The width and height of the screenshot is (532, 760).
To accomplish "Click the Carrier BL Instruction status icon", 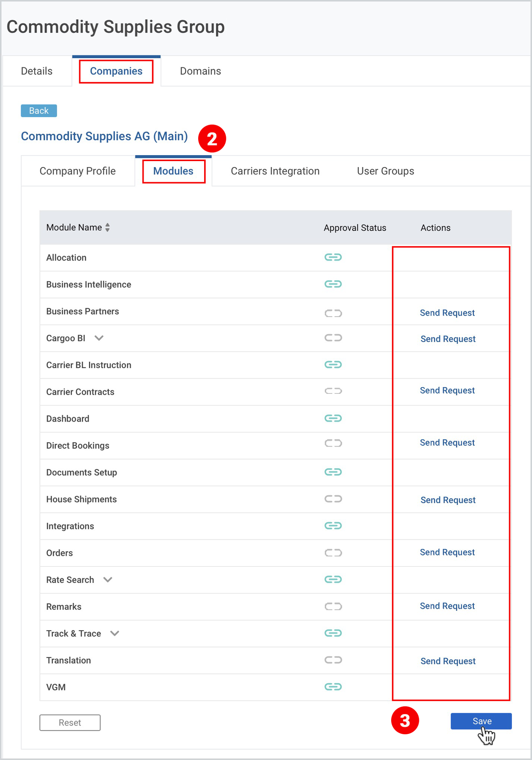I will 333,365.
